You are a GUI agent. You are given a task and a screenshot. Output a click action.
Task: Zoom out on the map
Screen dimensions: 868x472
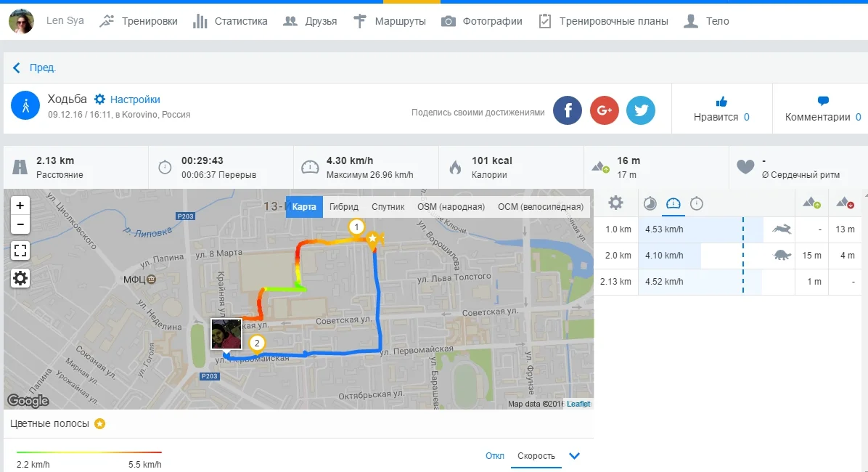pyautogui.click(x=20, y=224)
